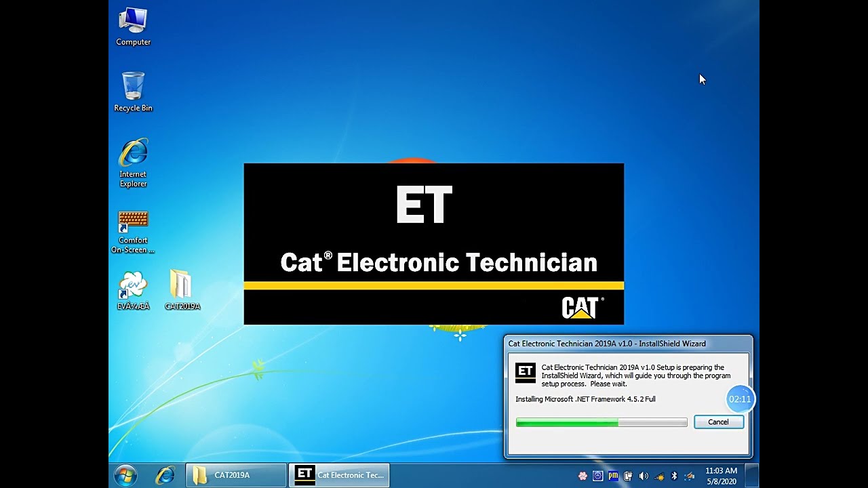Click the blue 02:11 timer bubble
The width and height of the screenshot is (868, 488).
tap(740, 399)
